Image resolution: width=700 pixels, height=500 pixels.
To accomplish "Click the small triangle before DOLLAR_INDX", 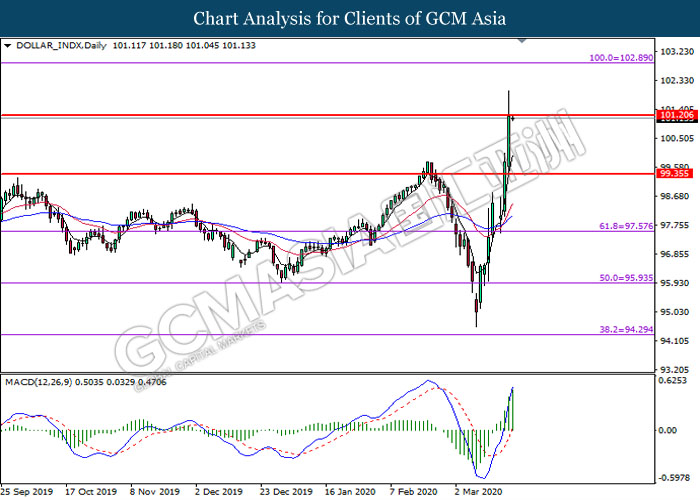I will click(x=8, y=45).
